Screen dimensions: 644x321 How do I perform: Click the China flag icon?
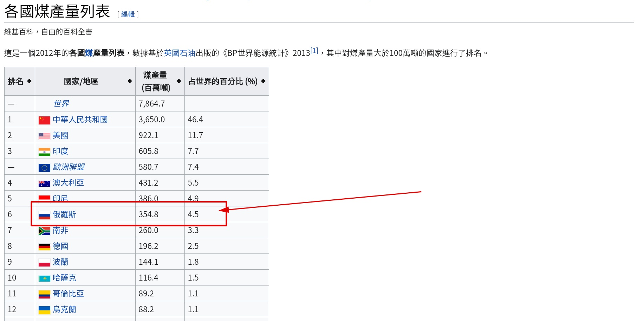coord(44,120)
